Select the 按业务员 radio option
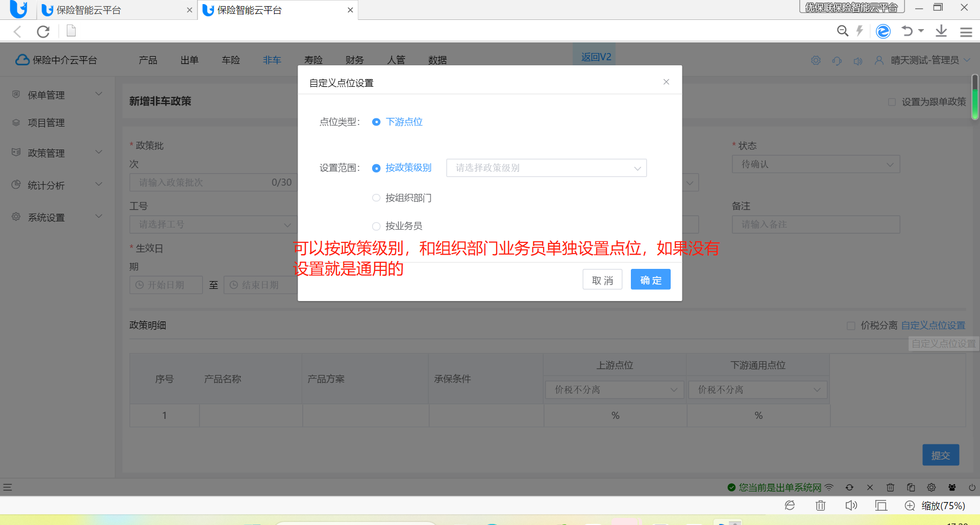The height and width of the screenshot is (525, 980). (376, 226)
